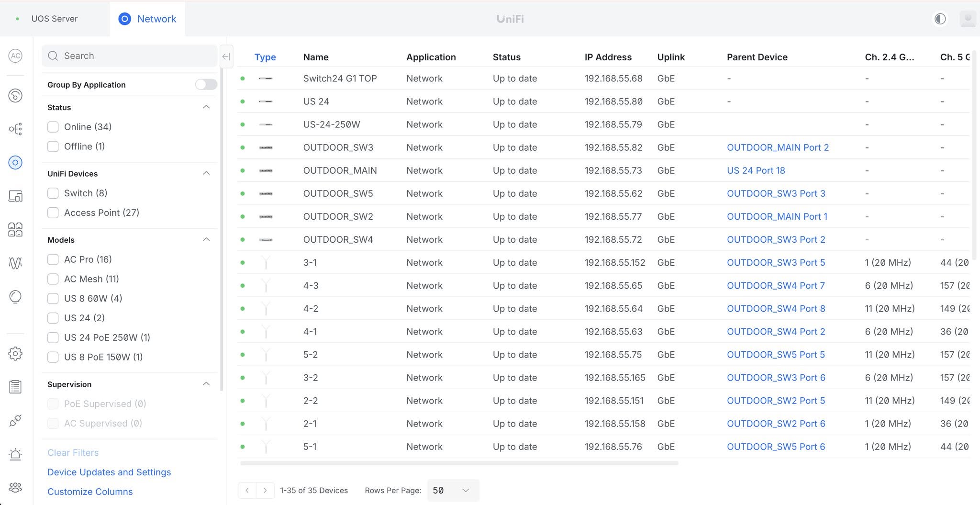Check the Access Point (27) filter
Screen dimensions: 980x505
click(53, 213)
